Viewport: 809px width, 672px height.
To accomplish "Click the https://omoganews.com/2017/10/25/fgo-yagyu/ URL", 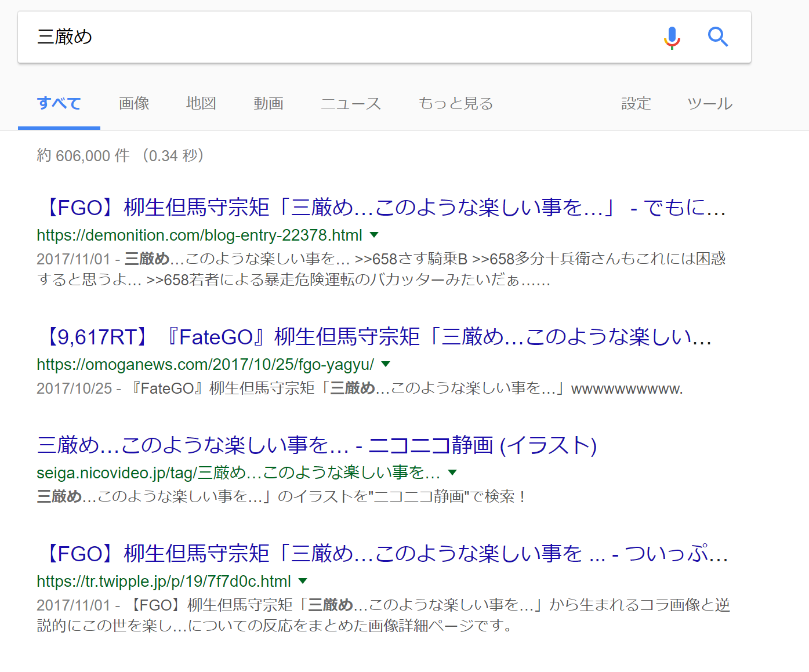I will (x=205, y=365).
